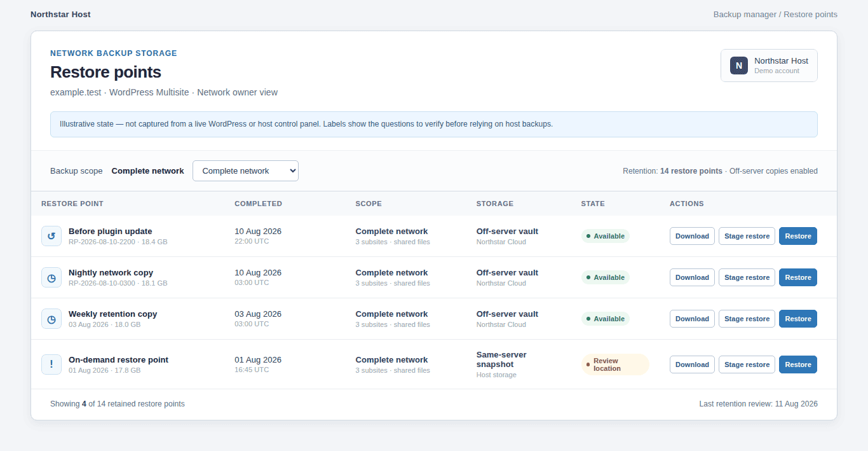
Task: Click 'Retention: 14 restore points' text
Action: point(672,171)
